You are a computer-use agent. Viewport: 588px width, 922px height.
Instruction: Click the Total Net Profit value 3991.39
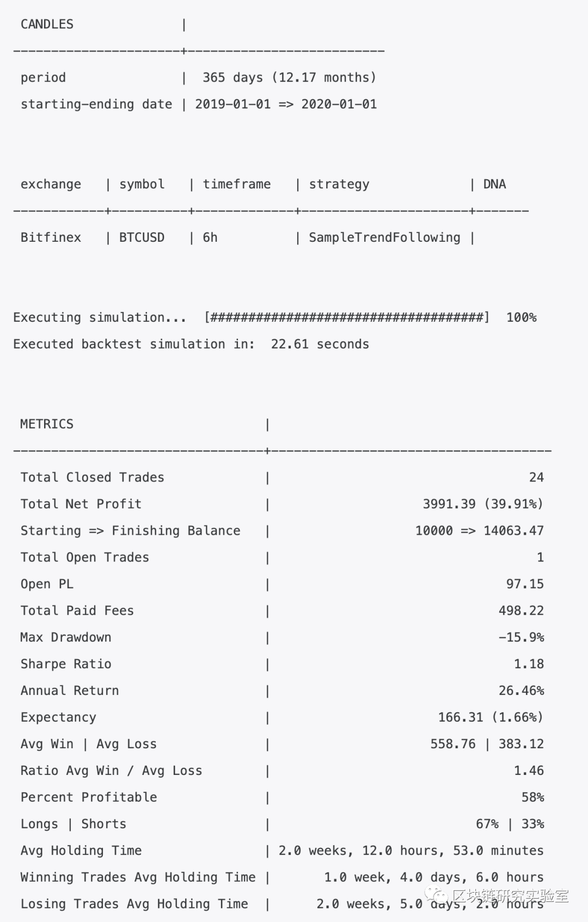(x=449, y=504)
